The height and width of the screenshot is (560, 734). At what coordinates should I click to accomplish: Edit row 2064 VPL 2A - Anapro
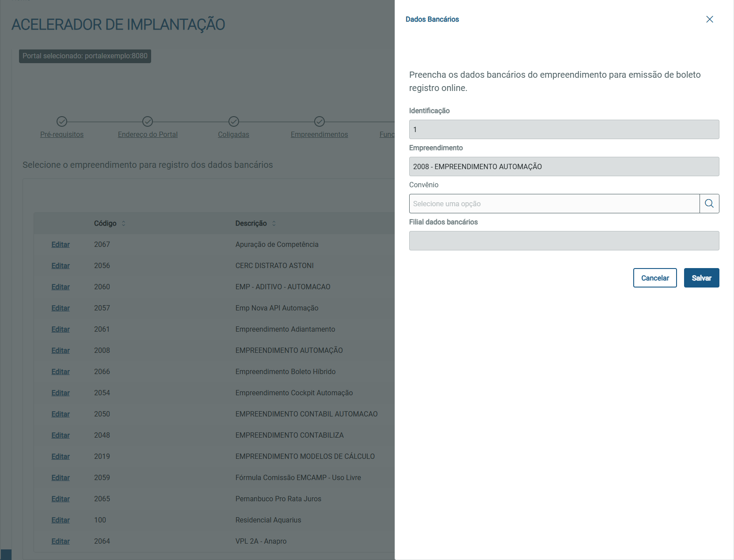61,541
